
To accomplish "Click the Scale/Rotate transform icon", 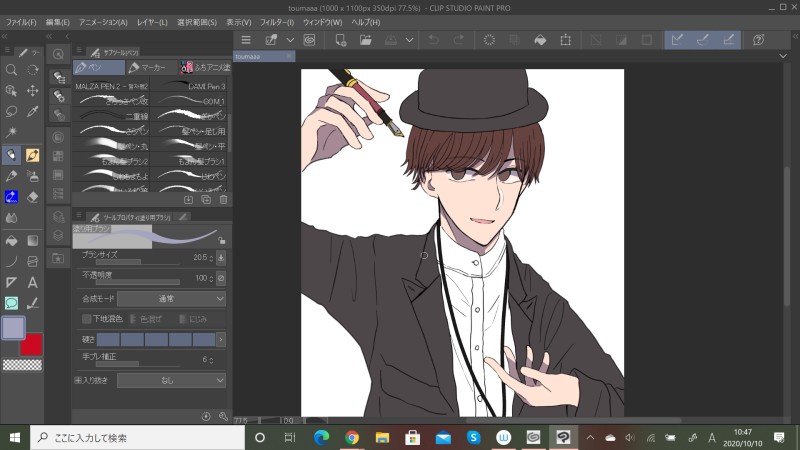I will point(565,40).
